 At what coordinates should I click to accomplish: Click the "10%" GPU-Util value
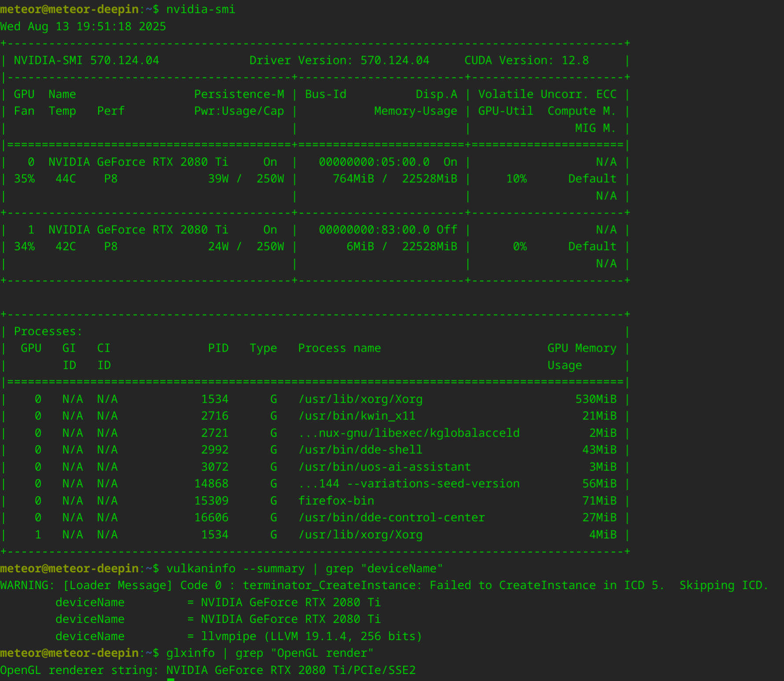coord(516,179)
